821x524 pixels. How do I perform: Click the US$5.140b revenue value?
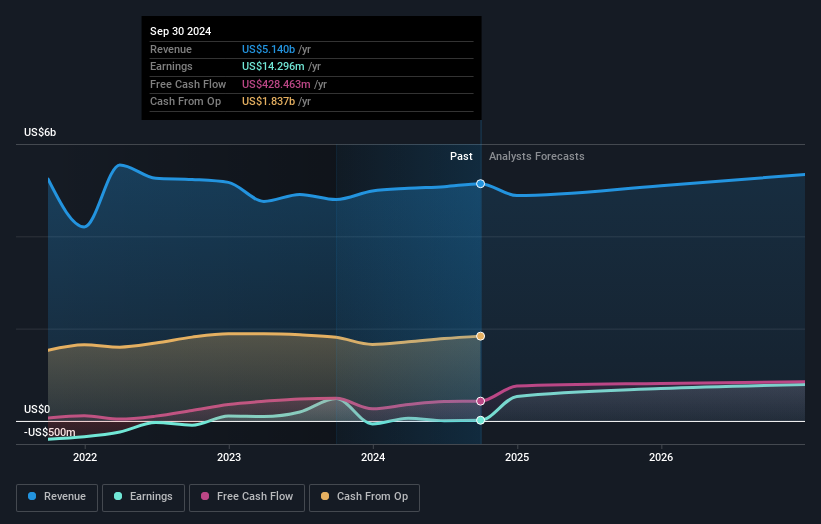point(269,49)
